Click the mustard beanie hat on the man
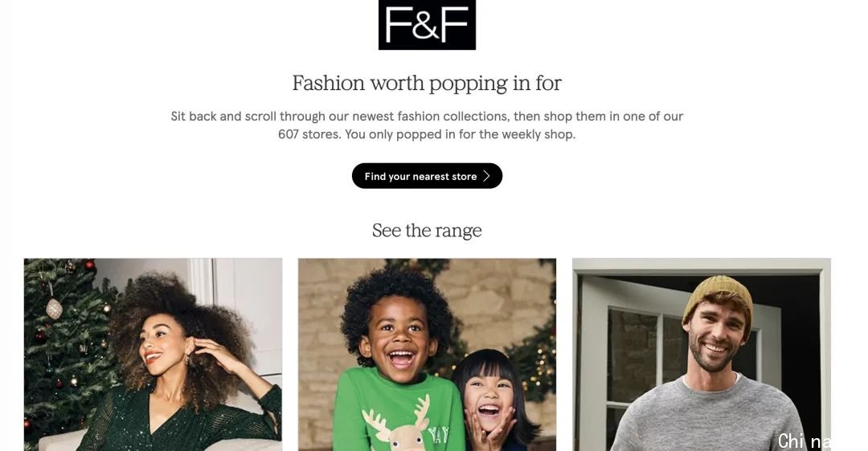Image resolution: width=868 pixels, height=451 pixels. click(x=719, y=299)
